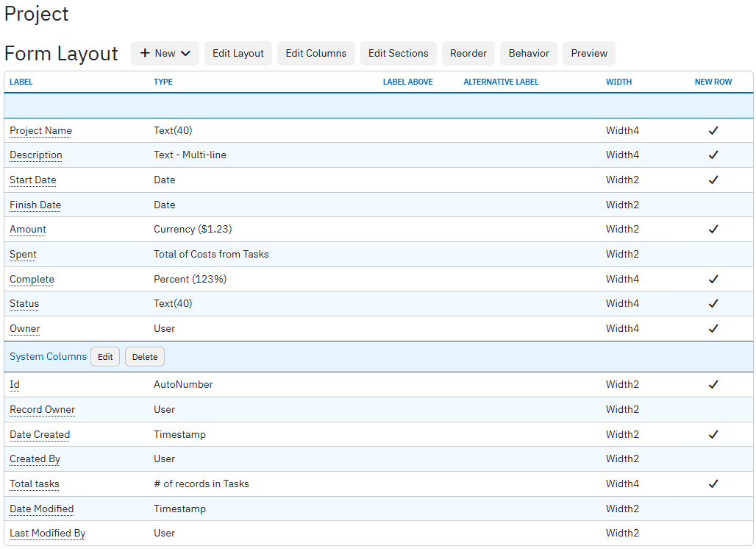756x549 pixels.
Task: Click the Edit Layout button
Action: point(238,54)
